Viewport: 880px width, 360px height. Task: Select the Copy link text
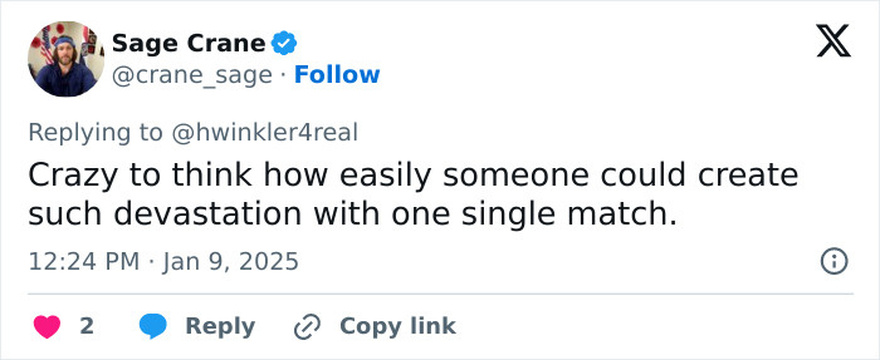pyautogui.click(x=397, y=326)
